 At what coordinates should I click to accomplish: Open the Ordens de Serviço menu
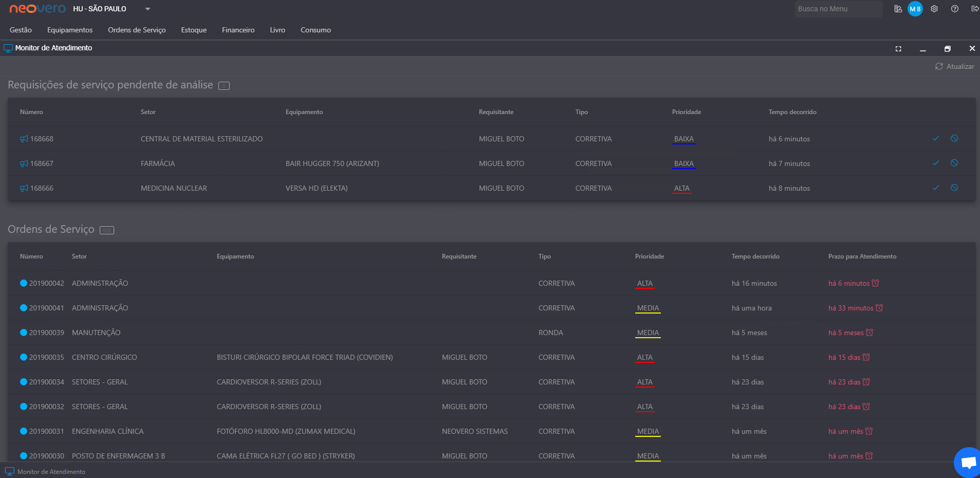point(137,30)
